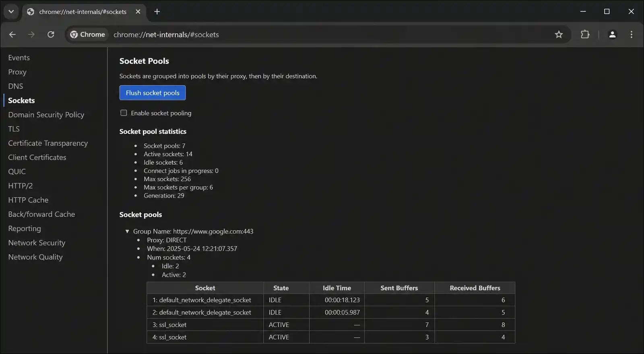The height and width of the screenshot is (354, 644).
Task: Click Flush socket pools button
Action: pyautogui.click(x=153, y=93)
